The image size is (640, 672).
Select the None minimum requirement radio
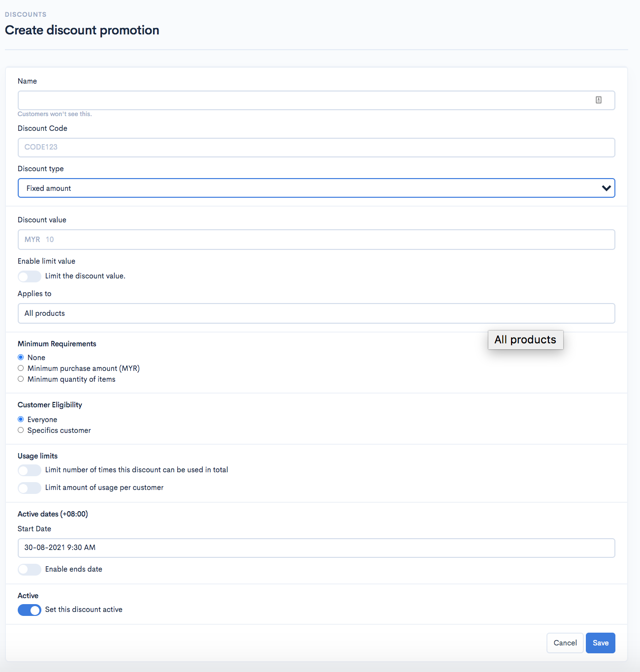tap(21, 357)
